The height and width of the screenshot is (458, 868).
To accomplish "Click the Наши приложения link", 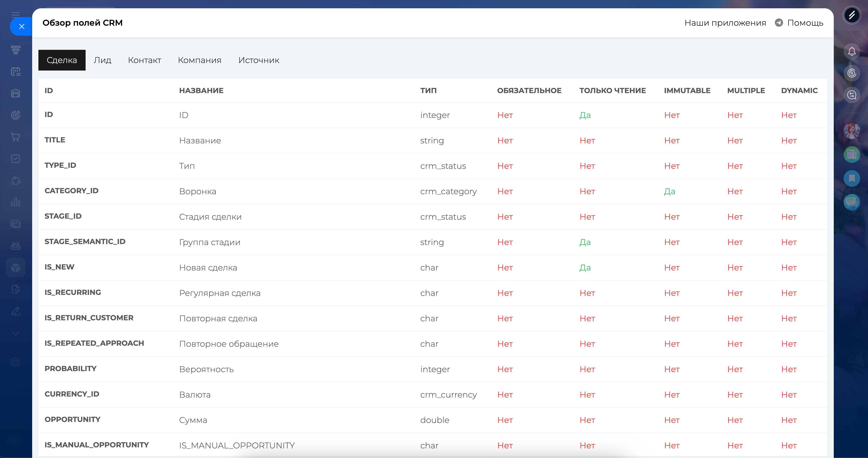I will pyautogui.click(x=725, y=23).
